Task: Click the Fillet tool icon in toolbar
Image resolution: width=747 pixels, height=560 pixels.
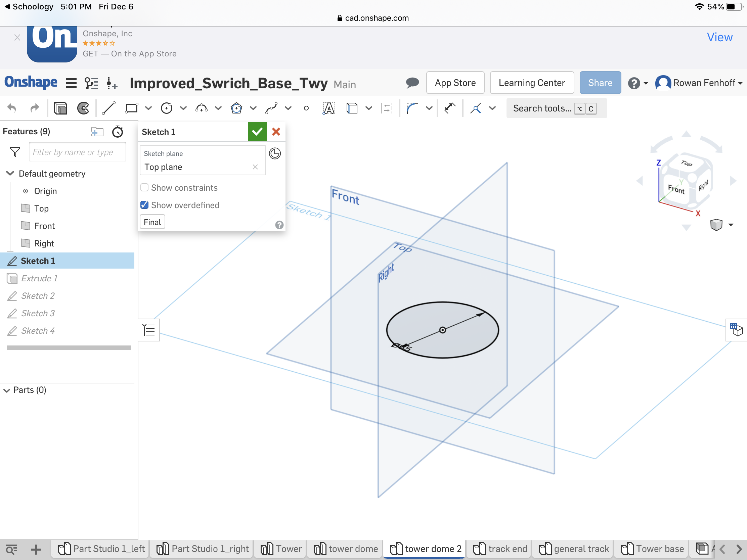Action: coord(411,108)
